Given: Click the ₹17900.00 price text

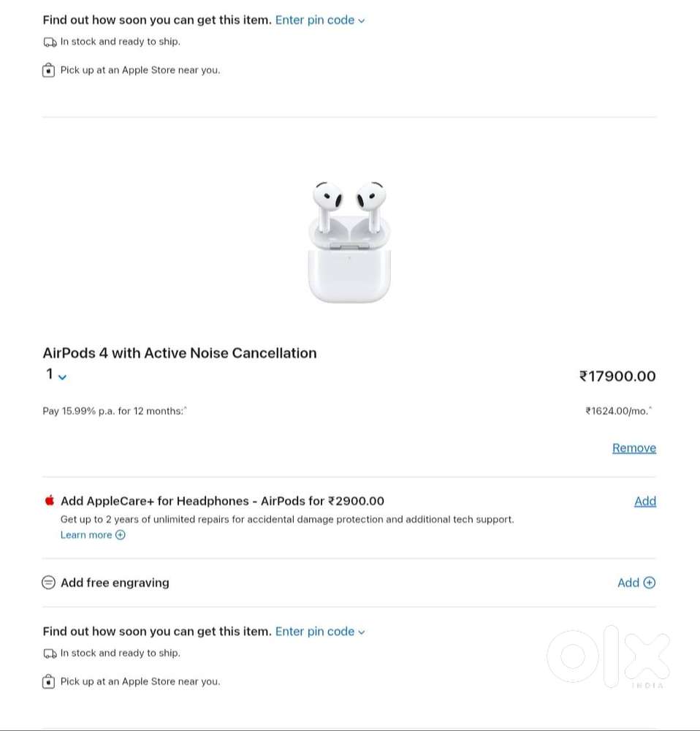Looking at the screenshot, I should (617, 376).
